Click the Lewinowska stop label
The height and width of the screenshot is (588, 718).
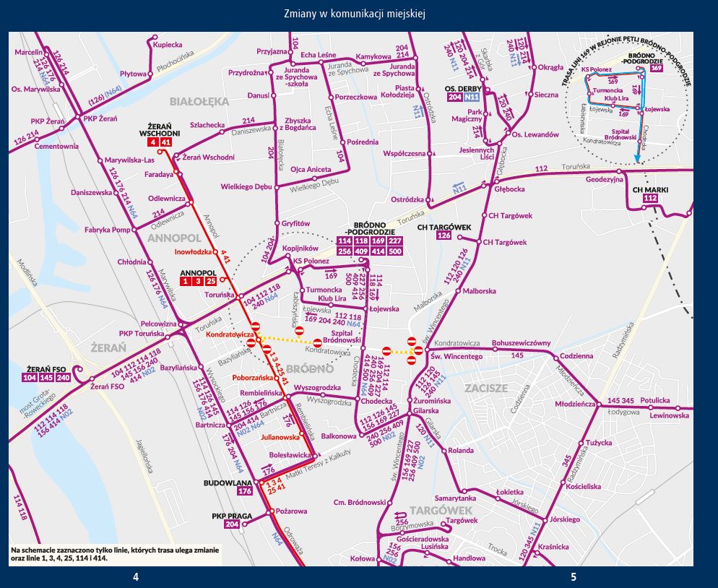coord(669,415)
